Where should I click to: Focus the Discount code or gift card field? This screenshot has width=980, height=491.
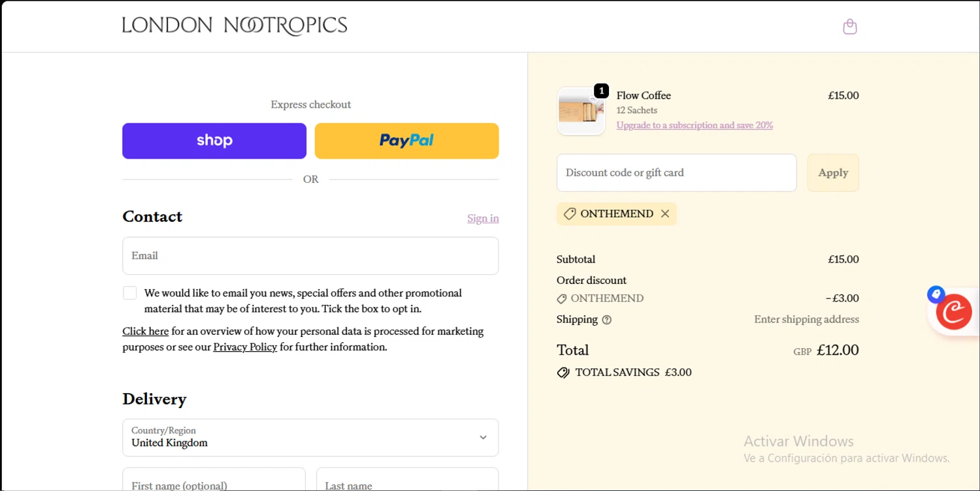(x=676, y=173)
